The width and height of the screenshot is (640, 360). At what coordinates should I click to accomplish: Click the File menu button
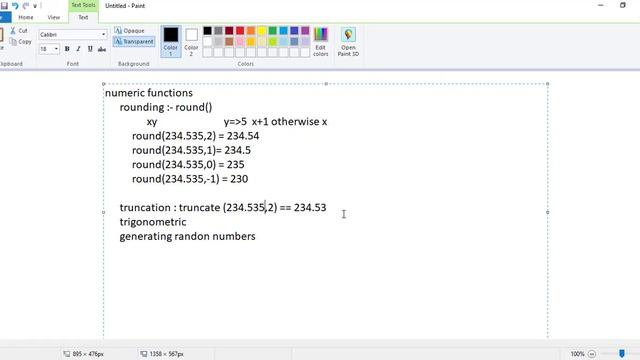tap(5, 18)
